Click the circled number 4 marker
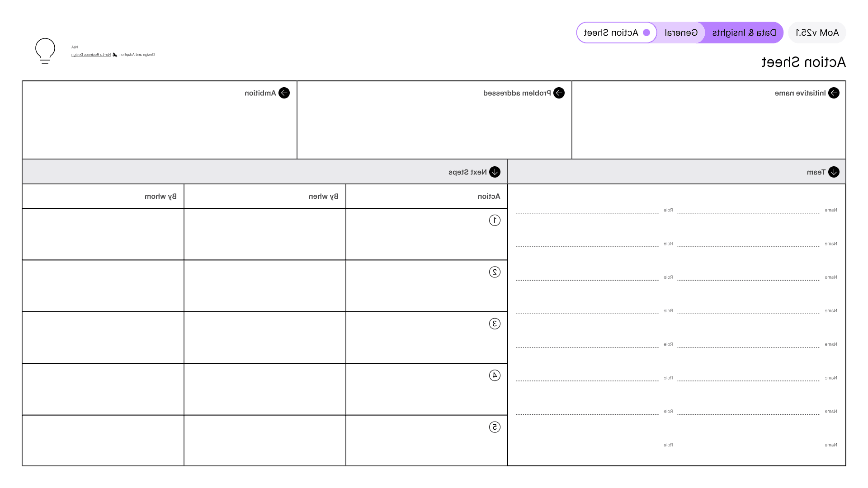868x488 pixels. pos(495,375)
